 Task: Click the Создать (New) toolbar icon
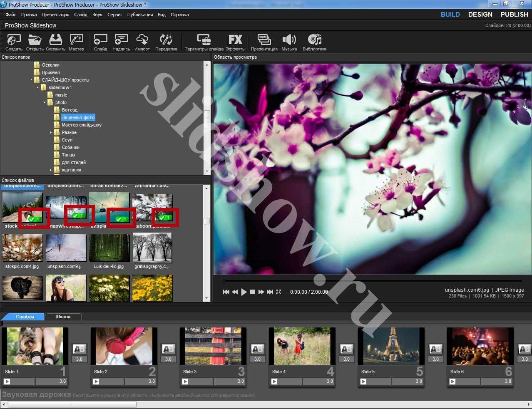point(14,40)
